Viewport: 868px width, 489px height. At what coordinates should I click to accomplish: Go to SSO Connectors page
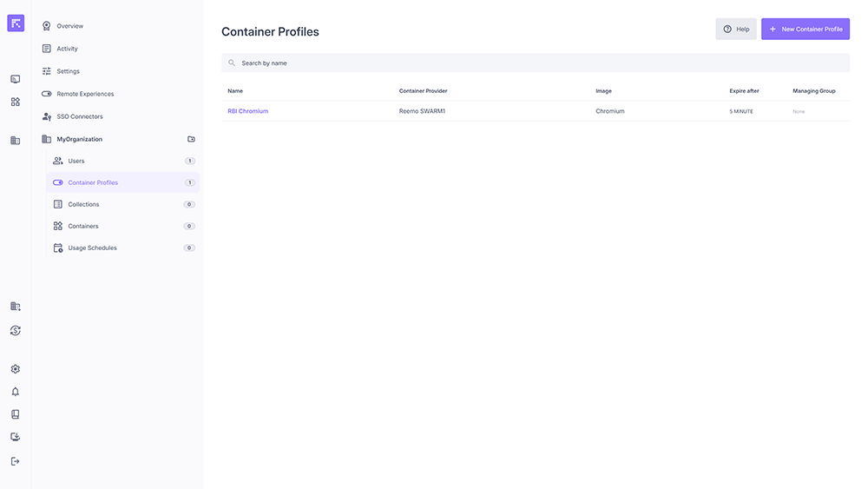(x=80, y=116)
